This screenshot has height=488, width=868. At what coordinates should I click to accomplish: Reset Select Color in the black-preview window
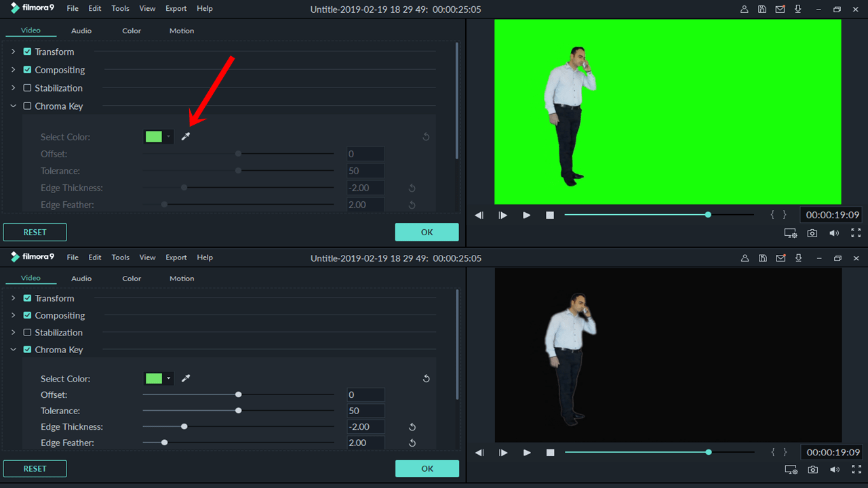(426, 378)
